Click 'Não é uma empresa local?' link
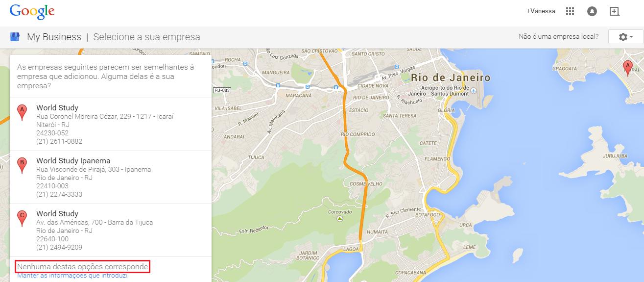Image resolution: width=644 pixels, height=282 pixels. tap(558, 37)
